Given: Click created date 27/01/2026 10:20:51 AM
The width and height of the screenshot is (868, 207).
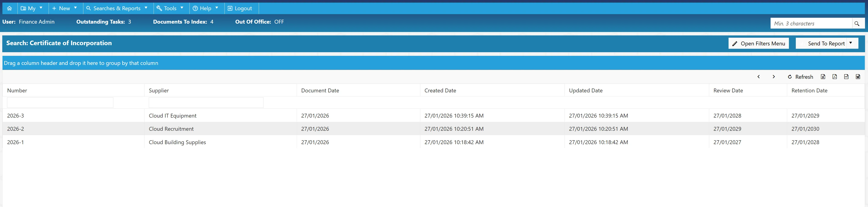Looking at the screenshot, I should [x=454, y=129].
